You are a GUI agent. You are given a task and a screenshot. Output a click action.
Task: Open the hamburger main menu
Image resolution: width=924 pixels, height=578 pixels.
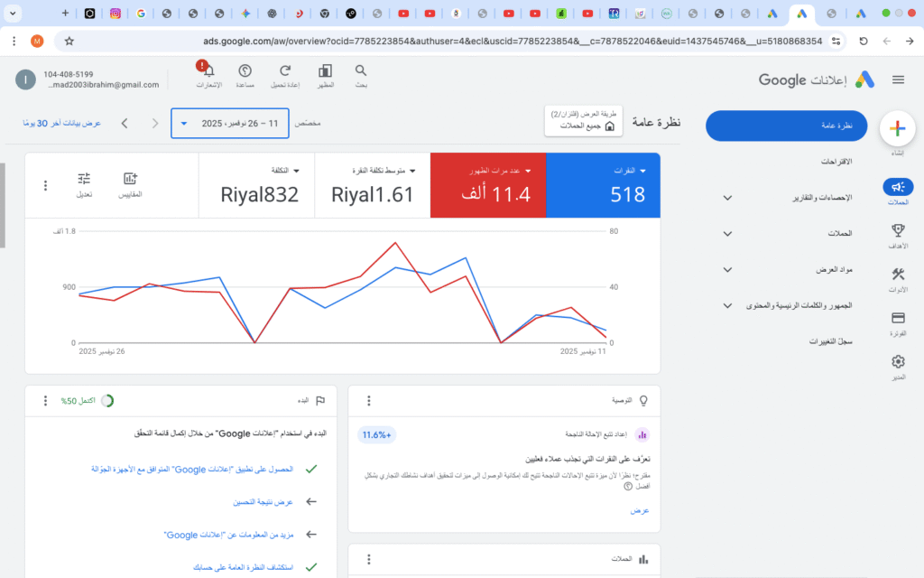[898, 79]
